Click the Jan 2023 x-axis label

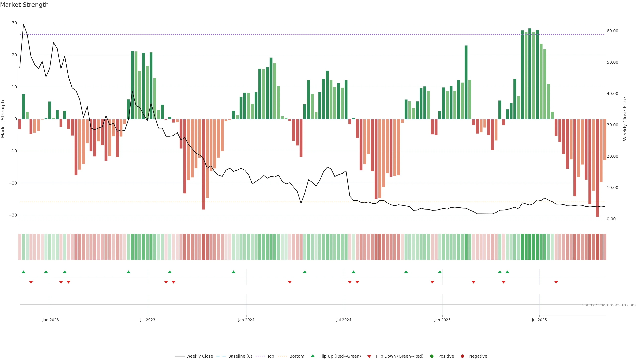[50, 320]
